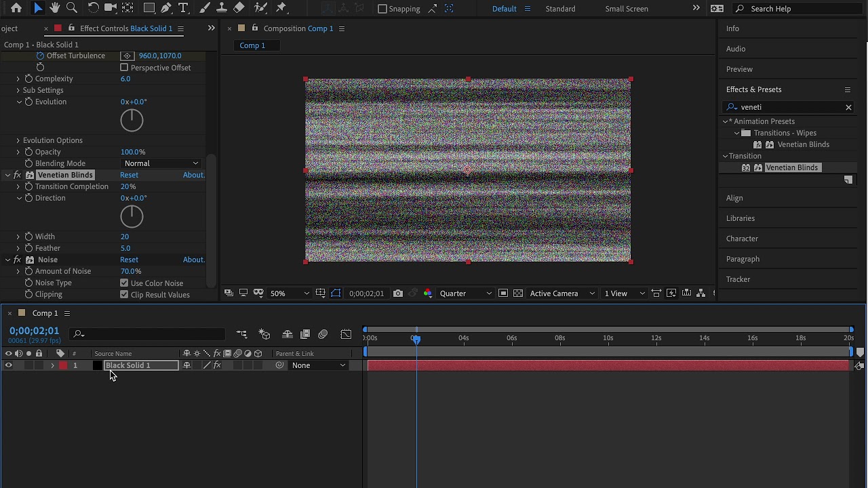868x488 pixels.
Task: Switch to the Standard workspace
Action: point(560,9)
